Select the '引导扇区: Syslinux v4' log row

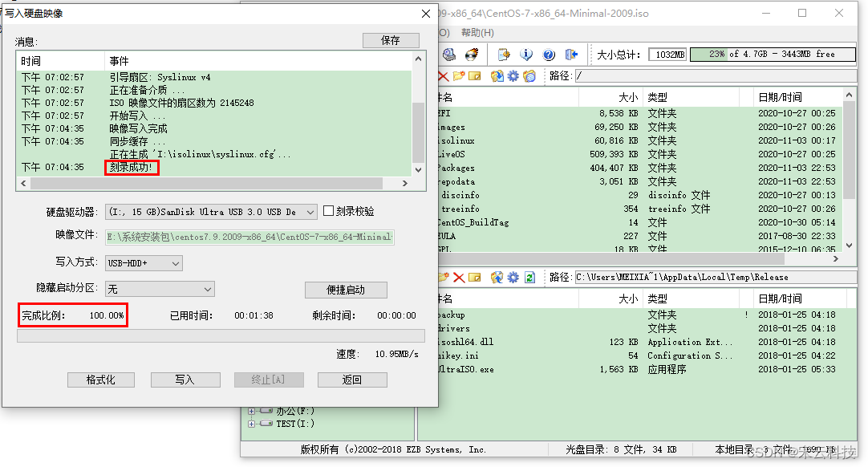[x=215, y=77]
